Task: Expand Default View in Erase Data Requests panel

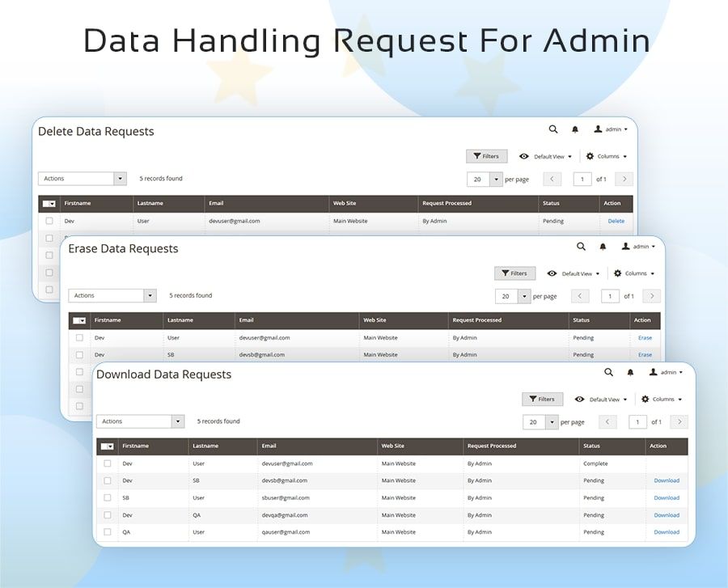Action: tap(574, 273)
